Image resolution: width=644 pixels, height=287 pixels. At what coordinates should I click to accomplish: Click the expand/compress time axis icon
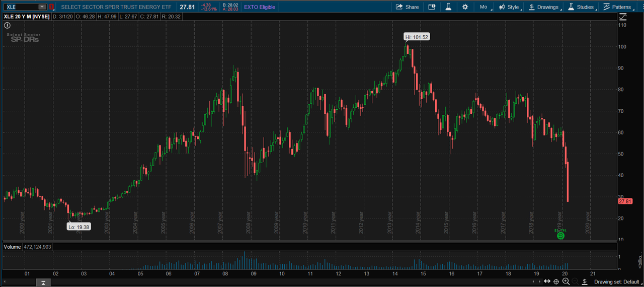[x=547, y=281]
